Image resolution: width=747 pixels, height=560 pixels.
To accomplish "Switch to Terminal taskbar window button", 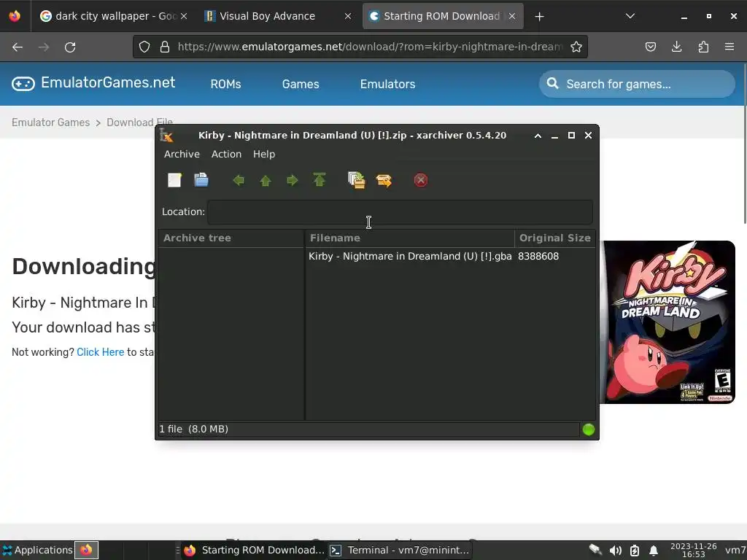I will tap(400, 550).
